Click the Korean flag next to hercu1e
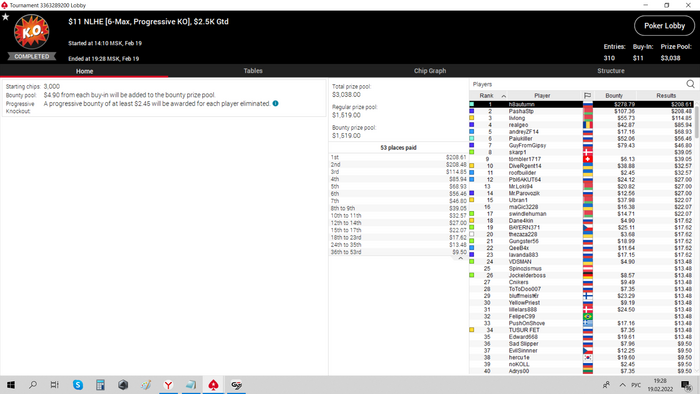Viewport: 700px width, 394px height. pos(588,357)
